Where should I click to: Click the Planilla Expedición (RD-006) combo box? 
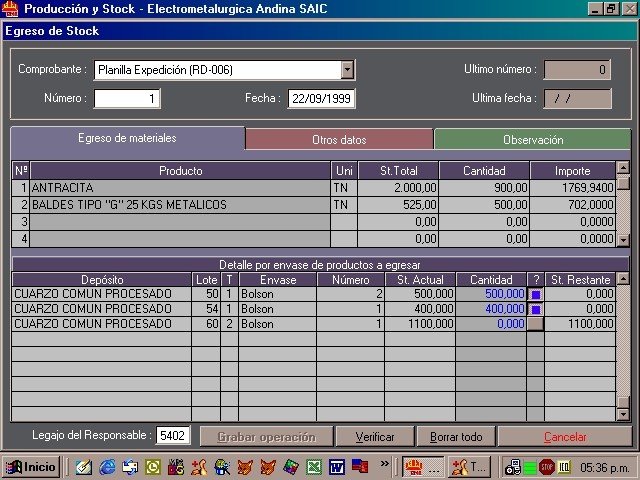click(x=224, y=70)
